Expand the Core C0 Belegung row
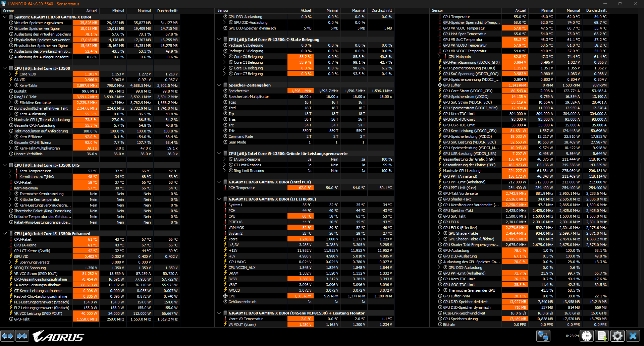 (224, 57)
